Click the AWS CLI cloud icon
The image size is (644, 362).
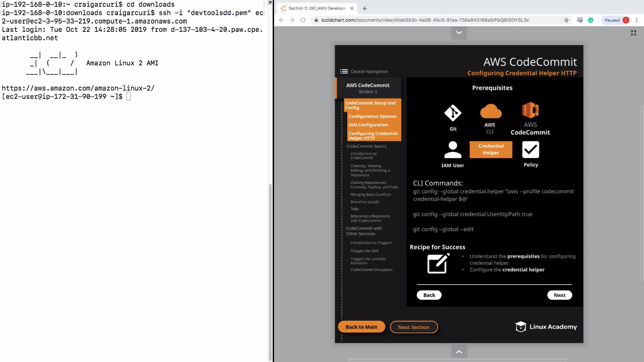click(x=490, y=112)
